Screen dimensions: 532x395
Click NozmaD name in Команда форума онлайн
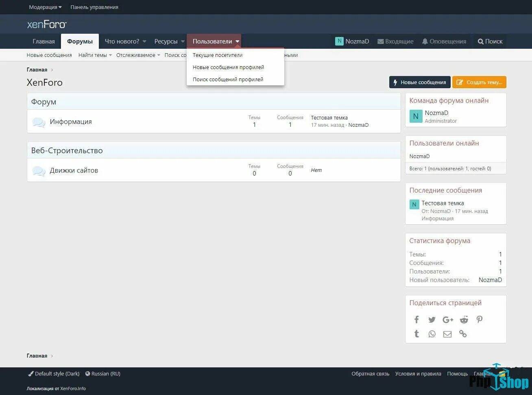tap(436, 113)
